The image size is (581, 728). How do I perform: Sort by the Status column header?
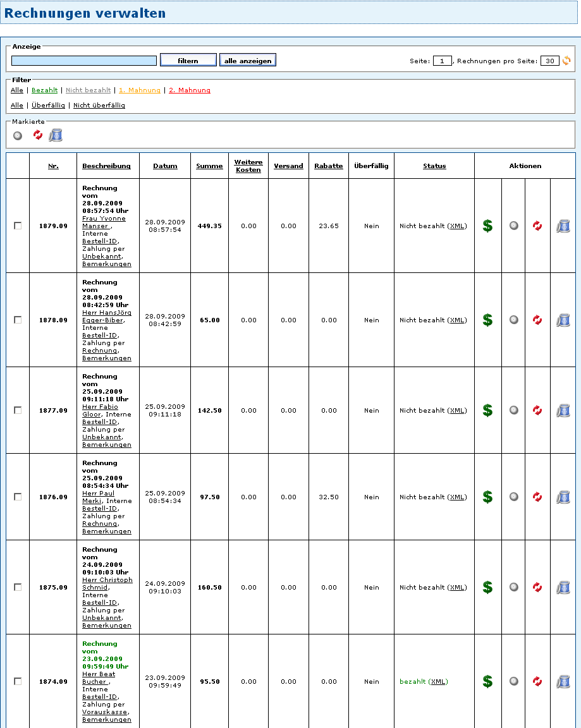[x=434, y=166]
